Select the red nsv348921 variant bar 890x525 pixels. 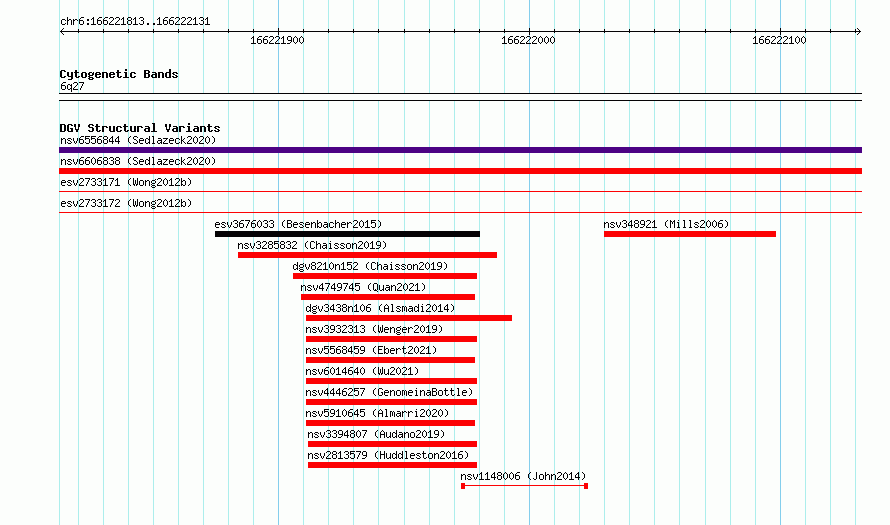click(690, 234)
